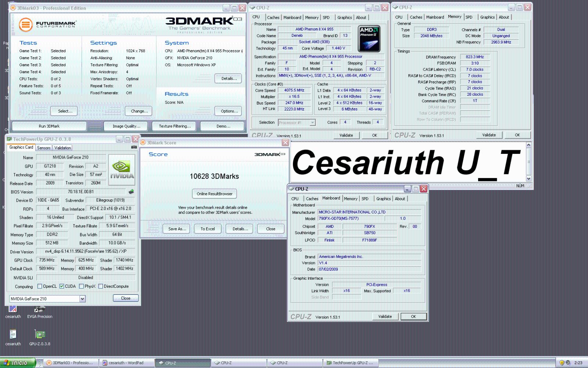This screenshot has height=368, width=588.
Task: Click the Futuremark logo in 3DMark03
Action: pyautogui.click(x=47, y=25)
